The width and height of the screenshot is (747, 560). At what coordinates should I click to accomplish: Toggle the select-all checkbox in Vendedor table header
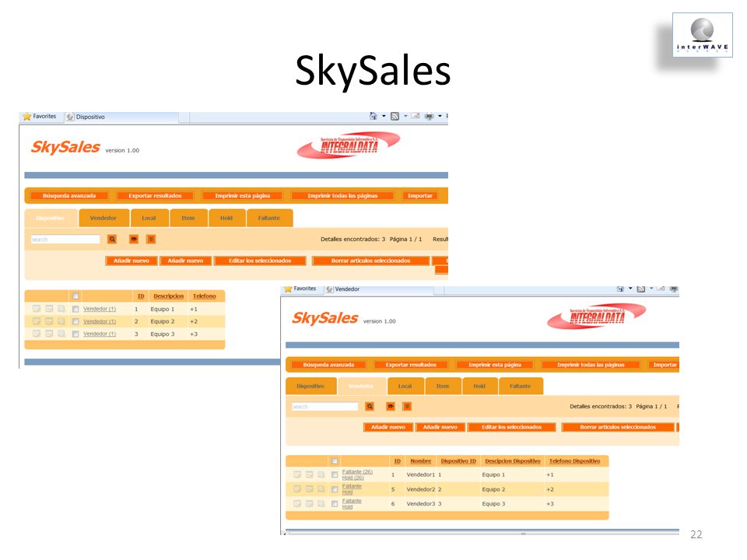pos(335,461)
